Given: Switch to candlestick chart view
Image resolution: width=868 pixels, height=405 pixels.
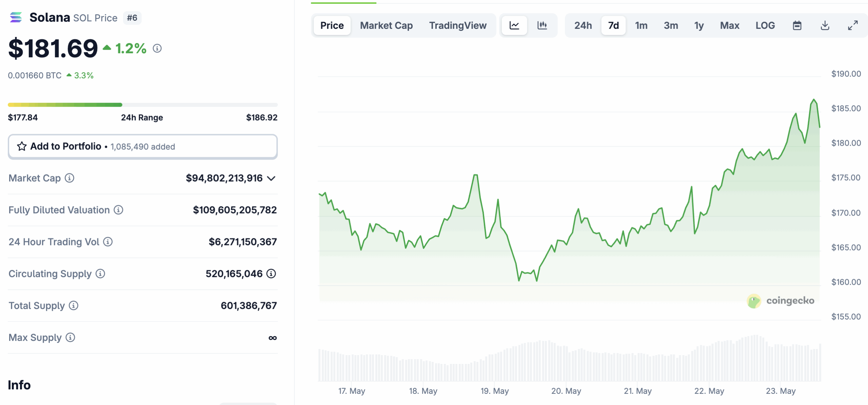Looking at the screenshot, I should [542, 25].
